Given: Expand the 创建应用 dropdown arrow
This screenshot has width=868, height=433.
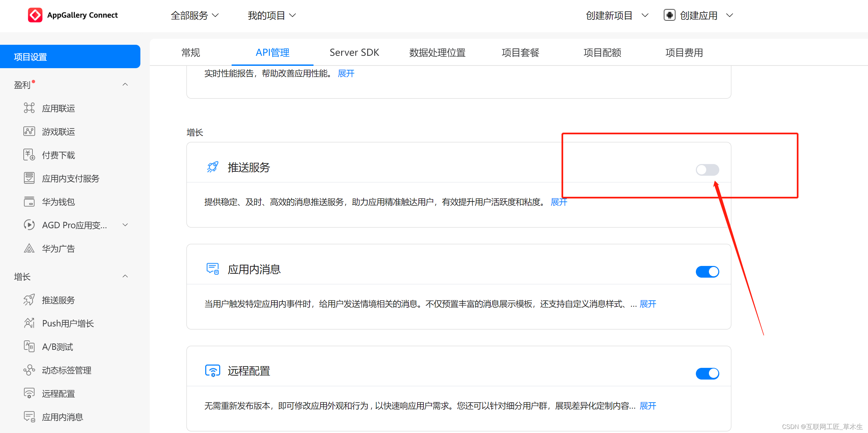Looking at the screenshot, I should coord(730,15).
